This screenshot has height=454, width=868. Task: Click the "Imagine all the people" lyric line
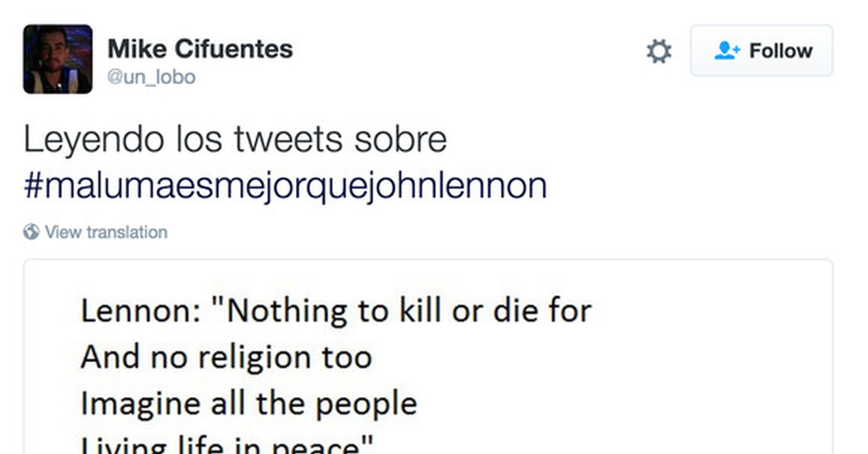tap(249, 403)
